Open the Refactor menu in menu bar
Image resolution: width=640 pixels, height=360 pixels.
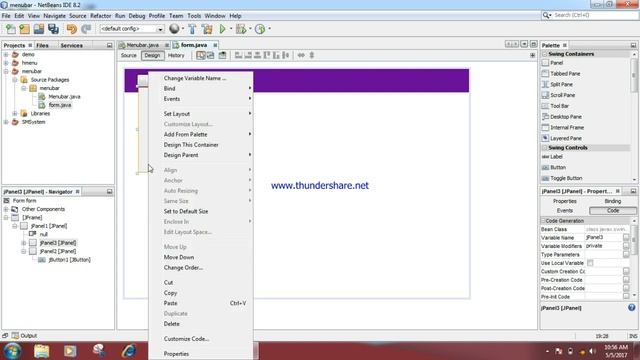click(x=100, y=16)
